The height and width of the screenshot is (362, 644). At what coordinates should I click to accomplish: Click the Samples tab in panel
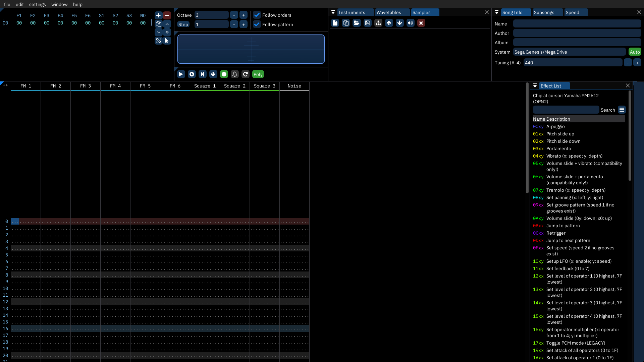[421, 12]
